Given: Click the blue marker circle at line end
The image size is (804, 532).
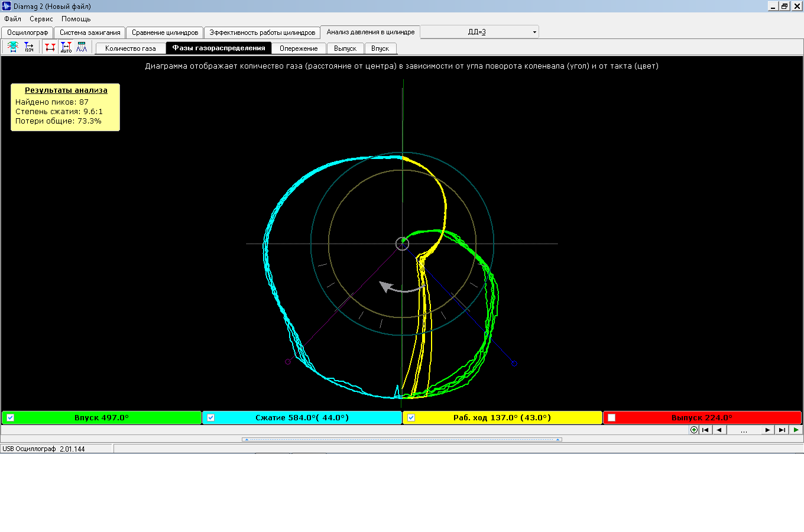Looking at the screenshot, I should click(x=514, y=364).
